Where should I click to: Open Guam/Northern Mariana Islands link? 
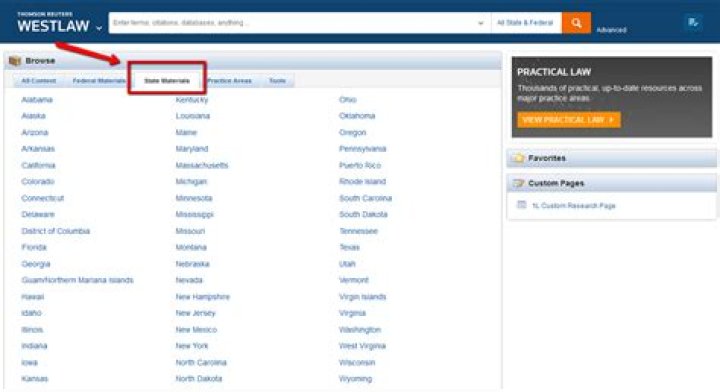(x=77, y=280)
